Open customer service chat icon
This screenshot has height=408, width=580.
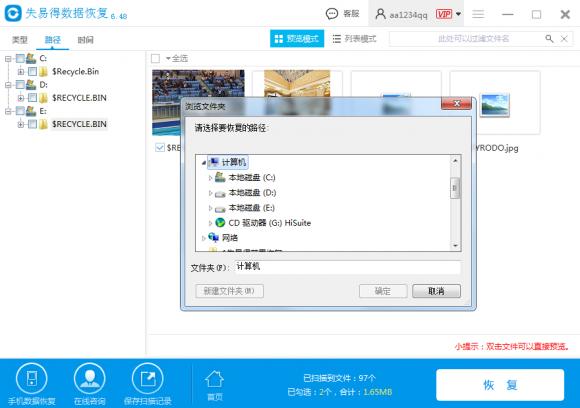[331, 14]
